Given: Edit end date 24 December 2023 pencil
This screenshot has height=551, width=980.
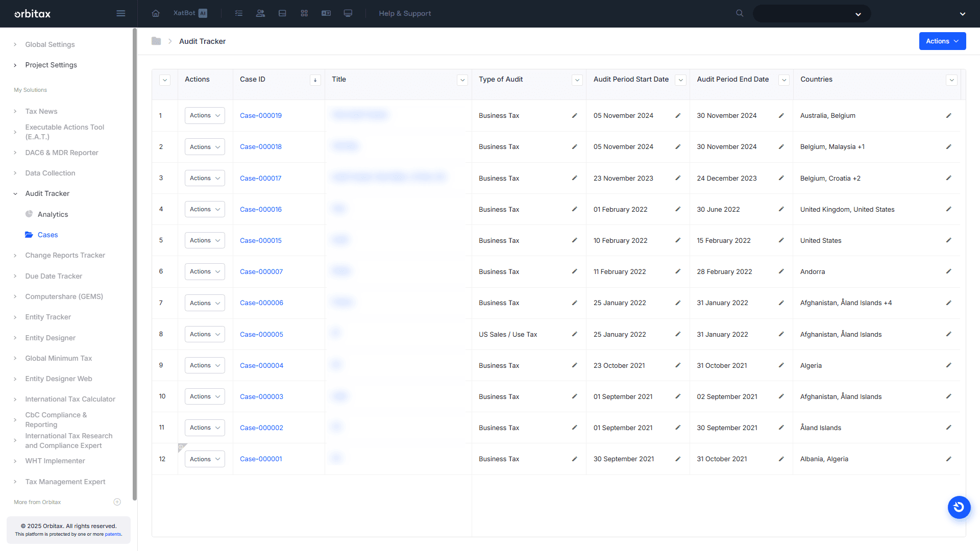Looking at the screenshot, I should (x=781, y=178).
